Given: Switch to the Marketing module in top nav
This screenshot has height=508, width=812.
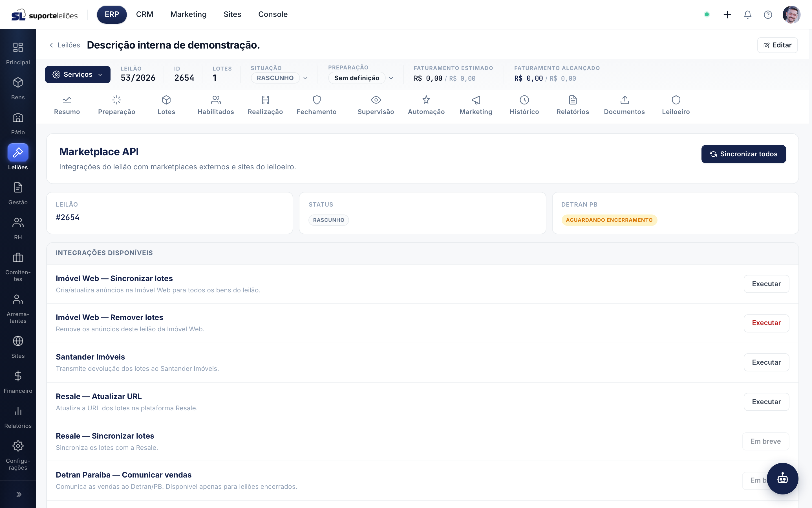Looking at the screenshot, I should 188,14.
